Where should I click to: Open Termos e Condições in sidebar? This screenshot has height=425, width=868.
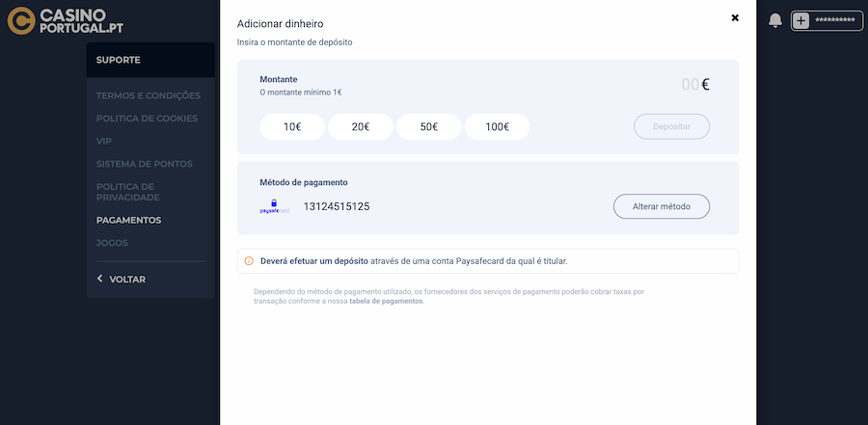pyautogui.click(x=149, y=95)
